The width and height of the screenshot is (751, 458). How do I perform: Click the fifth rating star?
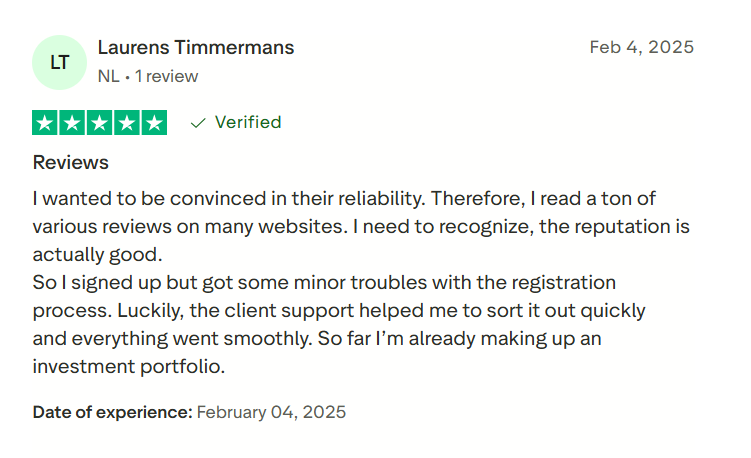(154, 123)
